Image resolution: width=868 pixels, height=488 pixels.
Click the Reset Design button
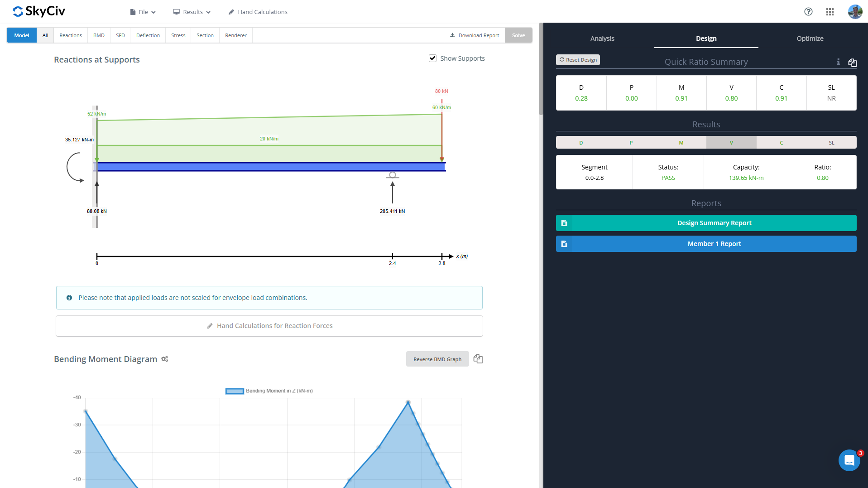coord(578,60)
